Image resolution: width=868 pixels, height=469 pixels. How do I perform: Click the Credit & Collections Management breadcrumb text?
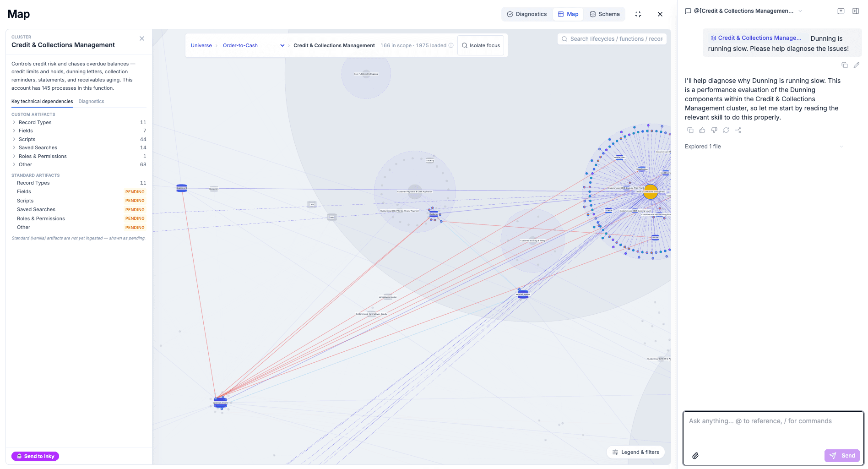pyautogui.click(x=334, y=45)
